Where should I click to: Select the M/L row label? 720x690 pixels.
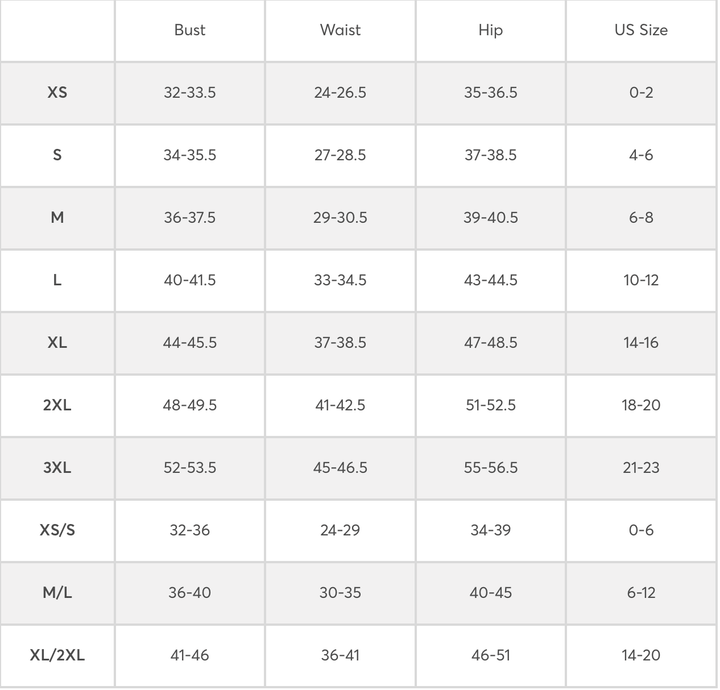pyautogui.click(x=57, y=592)
